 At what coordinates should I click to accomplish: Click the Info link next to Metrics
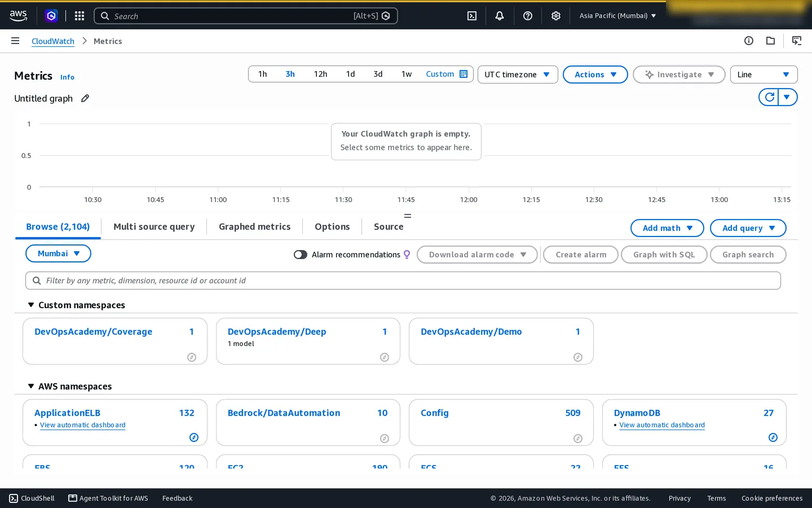pyautogui.click(x=67, y=77)
